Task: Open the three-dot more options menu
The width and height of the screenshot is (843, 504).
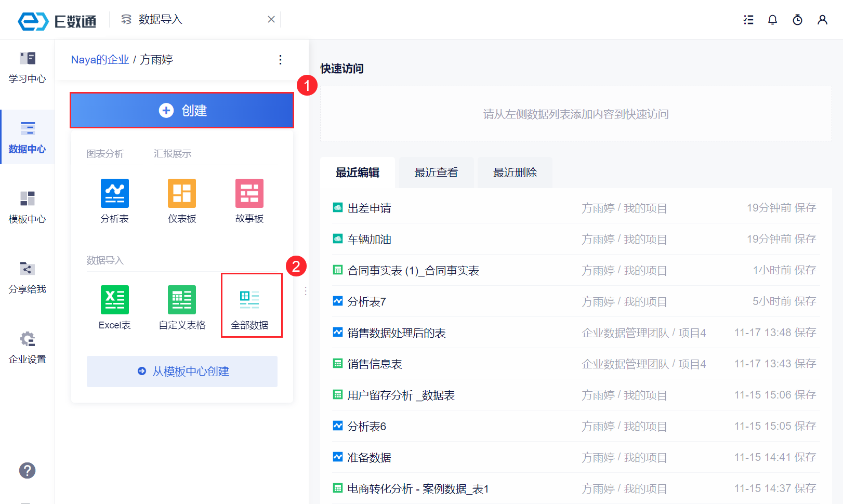Action: point(280,60)
